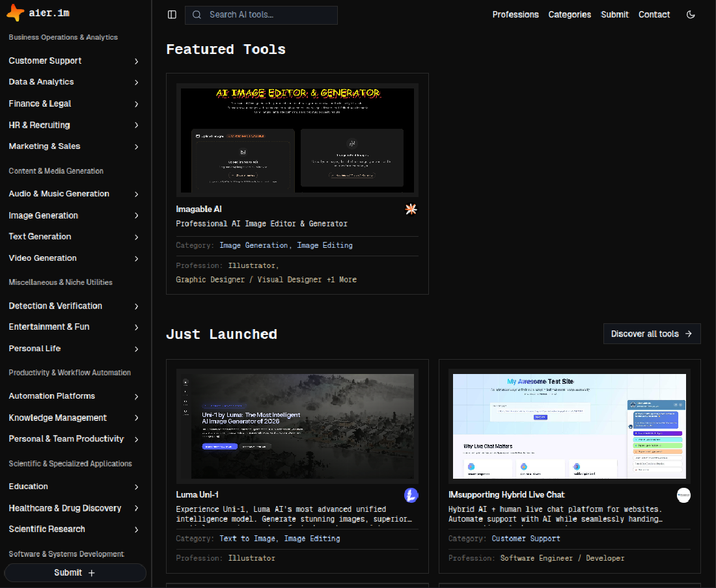This screenshot has height=588, width=716.
Task: Expand Knowledge Management category
Action: tap(74, 418)
